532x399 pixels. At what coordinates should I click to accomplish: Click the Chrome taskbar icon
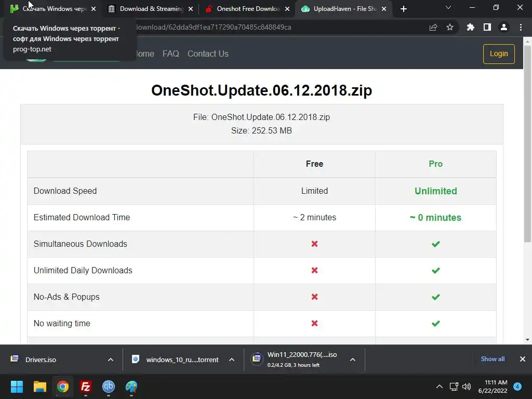63,387
